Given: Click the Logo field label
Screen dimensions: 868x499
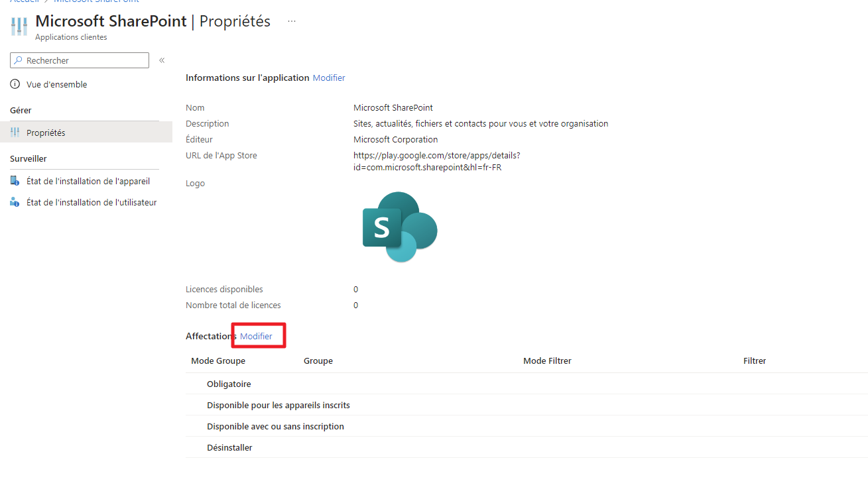Looking at the screenshot, I should coord(195,183).
